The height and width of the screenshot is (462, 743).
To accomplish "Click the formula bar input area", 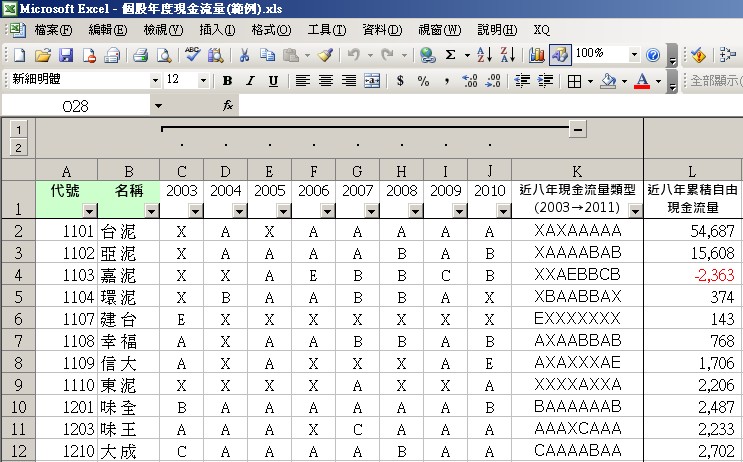I will [x=490, y=106].
